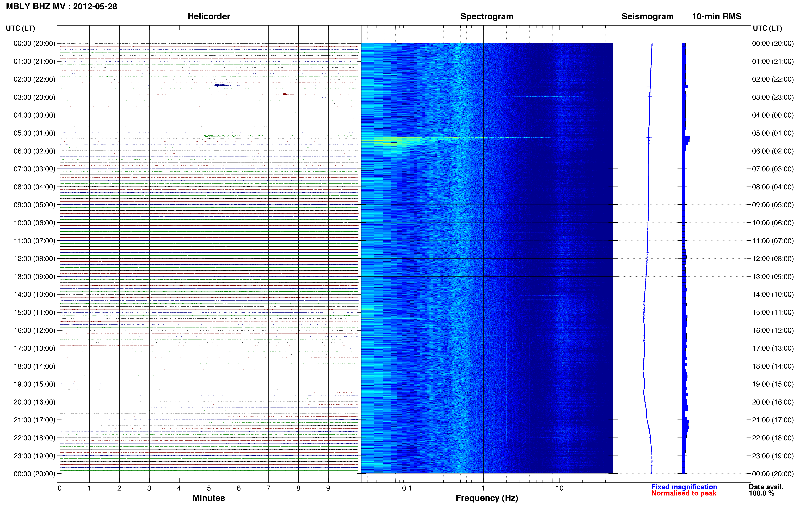Click '10' on the Frequency axis

point(559,488)
